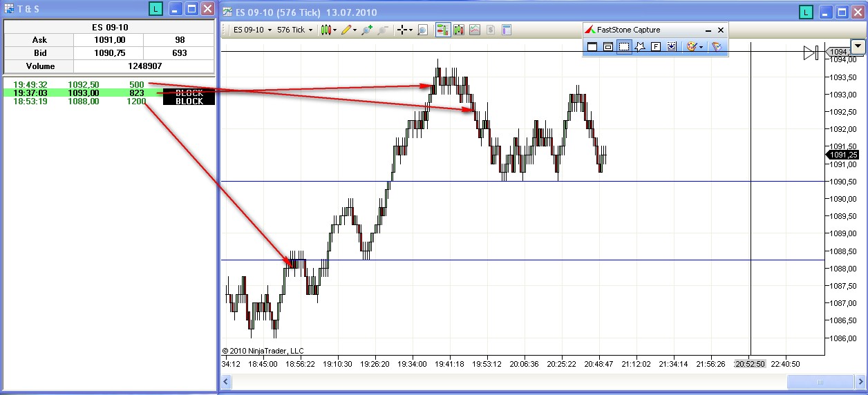This screenshot has width=868, height=395.
Task: Capture active window in FastStone
Action: (592, 46)
